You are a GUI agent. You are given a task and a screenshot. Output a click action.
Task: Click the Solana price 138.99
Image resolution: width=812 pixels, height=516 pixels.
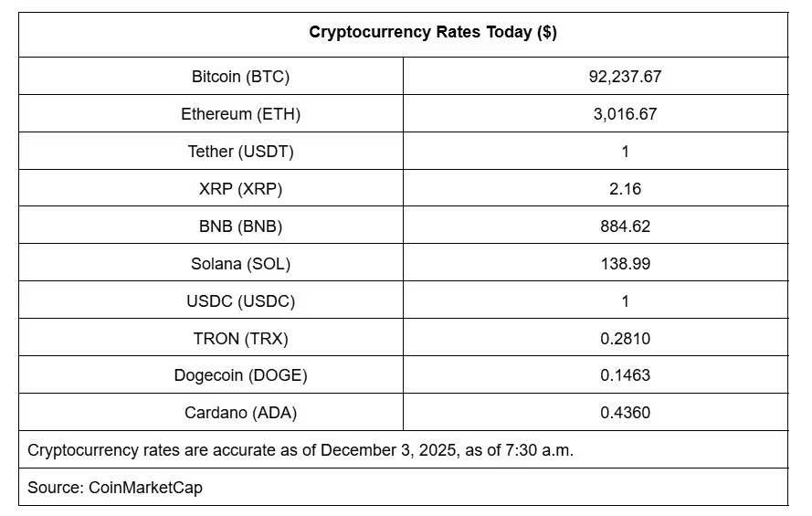coord(625,264)
